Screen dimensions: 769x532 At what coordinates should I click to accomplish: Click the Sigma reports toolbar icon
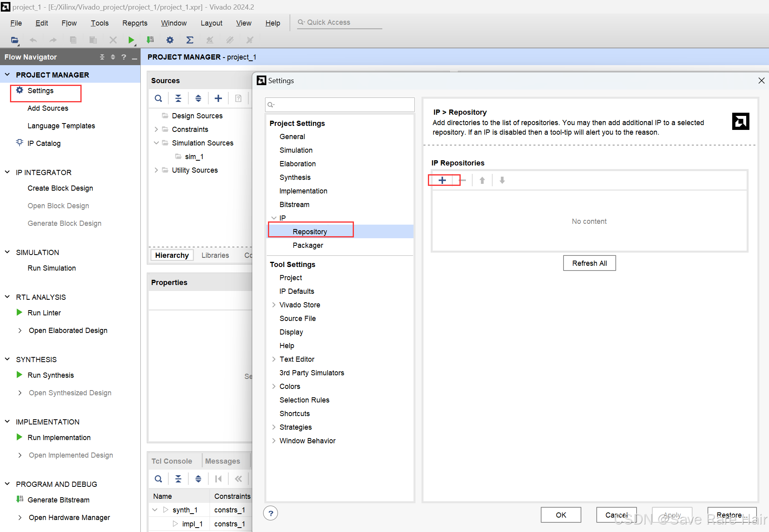point(190,40)
